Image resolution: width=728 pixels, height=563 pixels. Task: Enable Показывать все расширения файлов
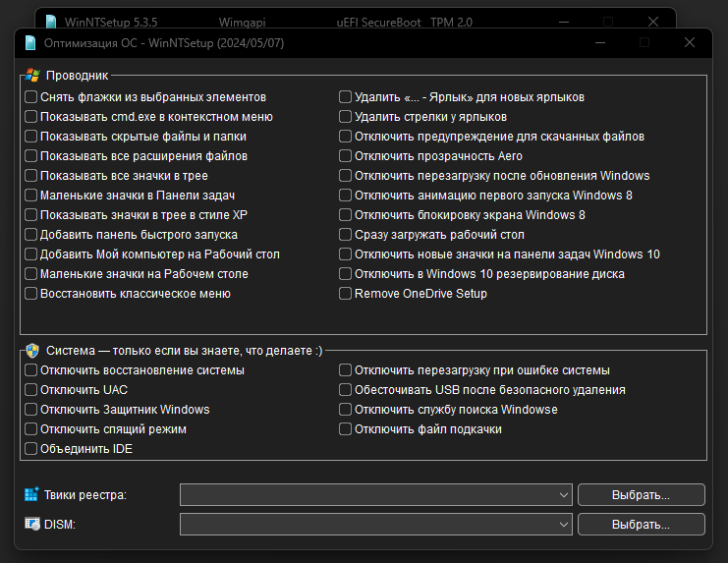(x=31, y=156)
